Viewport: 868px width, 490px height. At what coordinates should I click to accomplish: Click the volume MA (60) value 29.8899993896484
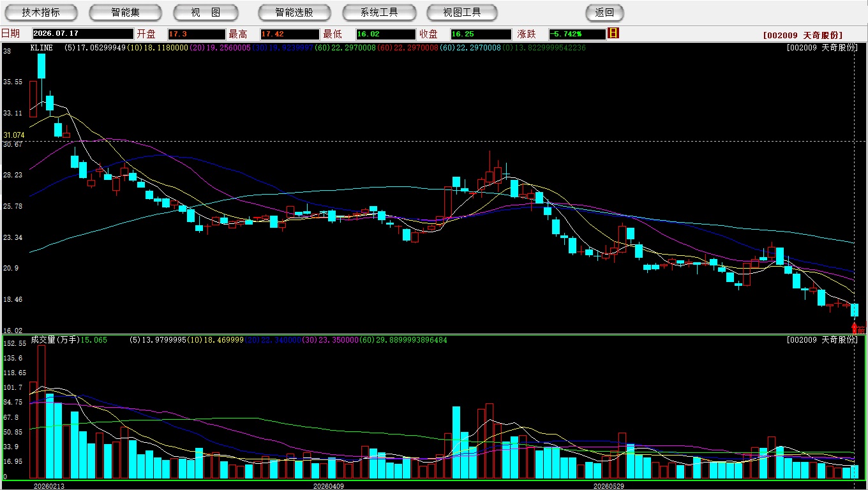point(403,340)
